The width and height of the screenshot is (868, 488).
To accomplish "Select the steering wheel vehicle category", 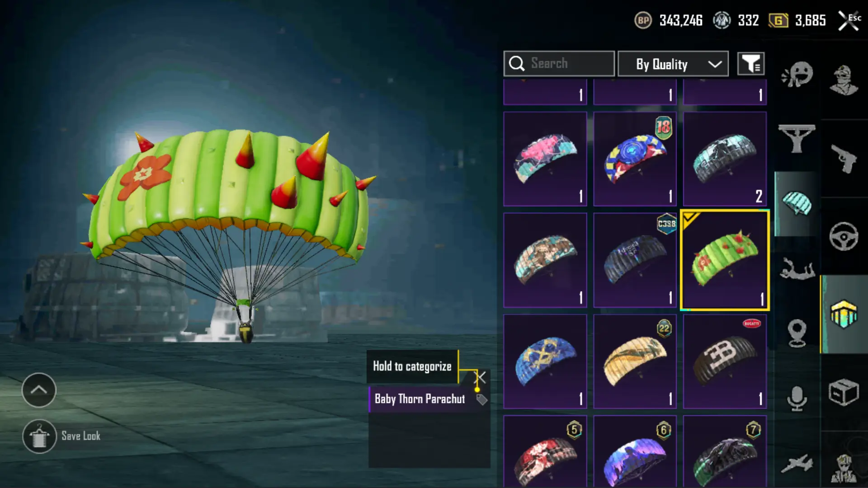I will point(844,236).
